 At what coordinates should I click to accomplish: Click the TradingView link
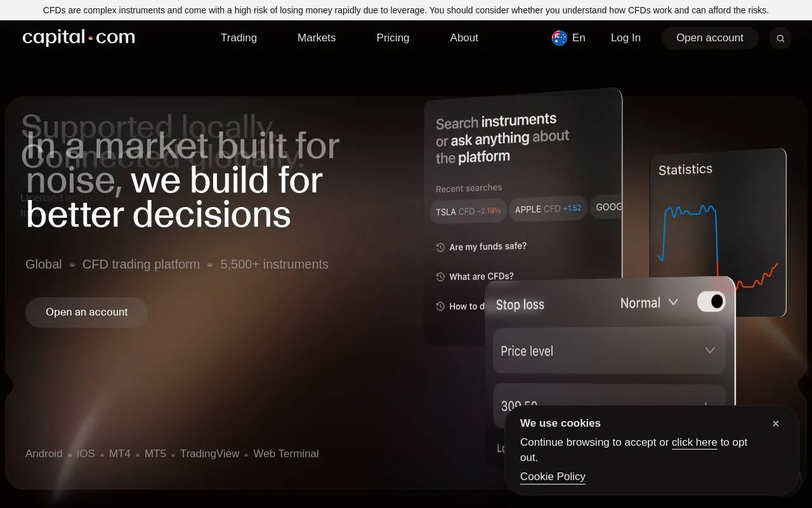(x=209, y=453)
